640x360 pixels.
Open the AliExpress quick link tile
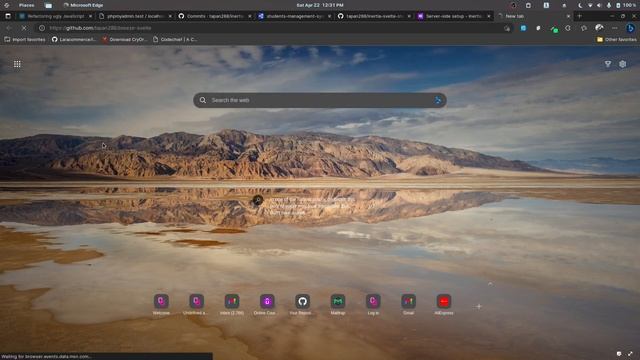[x=444, y=304]
